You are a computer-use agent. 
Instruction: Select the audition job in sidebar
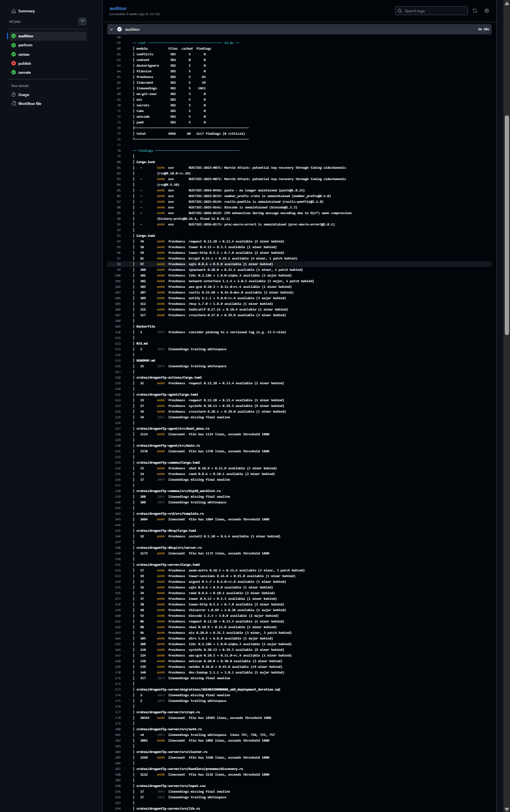pyautogui.click(x=47, y=36)
